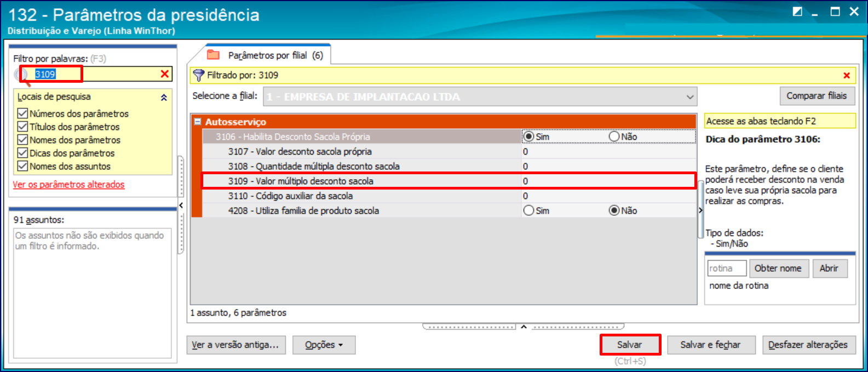Select Sim for parameter 4208
This screenshot has width=868, height=372.
528,210
